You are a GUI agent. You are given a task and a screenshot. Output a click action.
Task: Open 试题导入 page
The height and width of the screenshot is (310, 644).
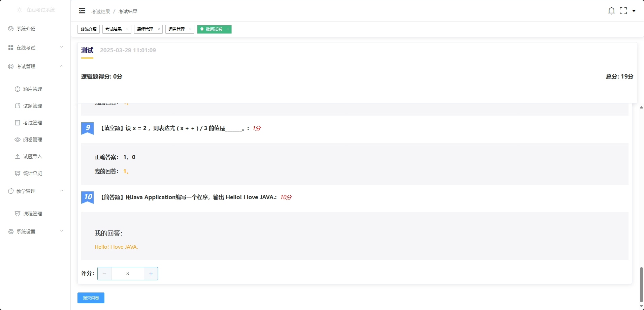click(35, 156)
